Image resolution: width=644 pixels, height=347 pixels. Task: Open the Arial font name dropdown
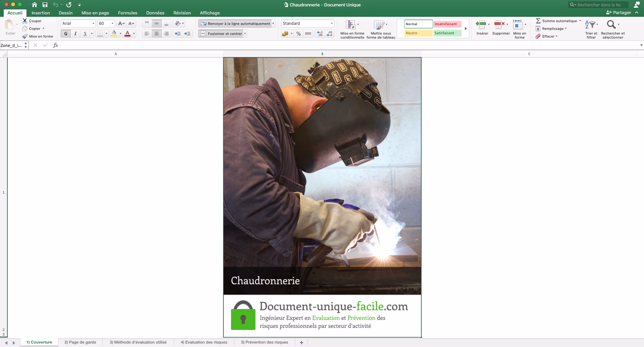coord(93,23)
